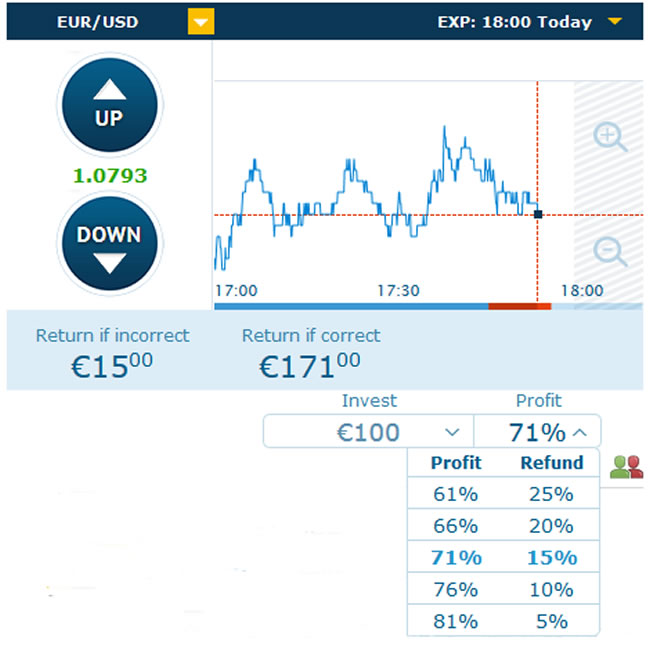Click the UP trade button

[x=110, y=105]
